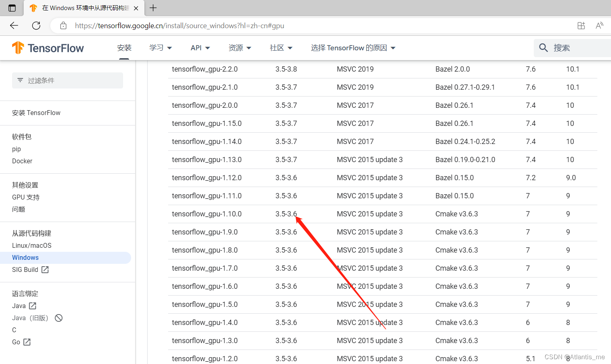Click the browser back arrow
611x364 pixels.
coord(14,26)
